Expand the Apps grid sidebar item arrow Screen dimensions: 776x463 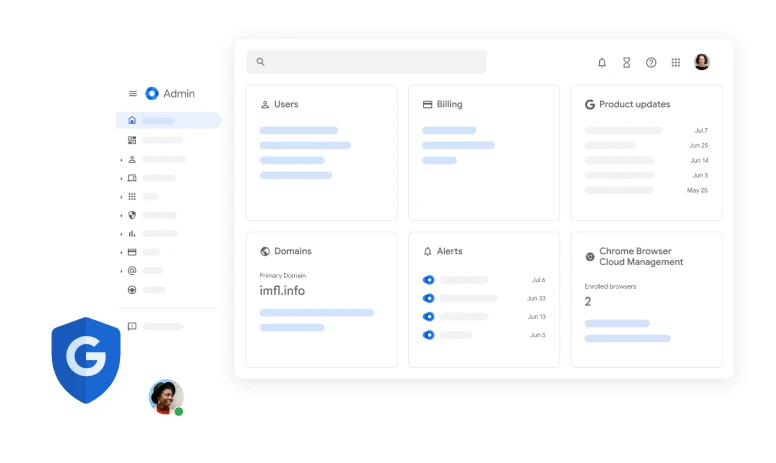(x=121, y=197)
